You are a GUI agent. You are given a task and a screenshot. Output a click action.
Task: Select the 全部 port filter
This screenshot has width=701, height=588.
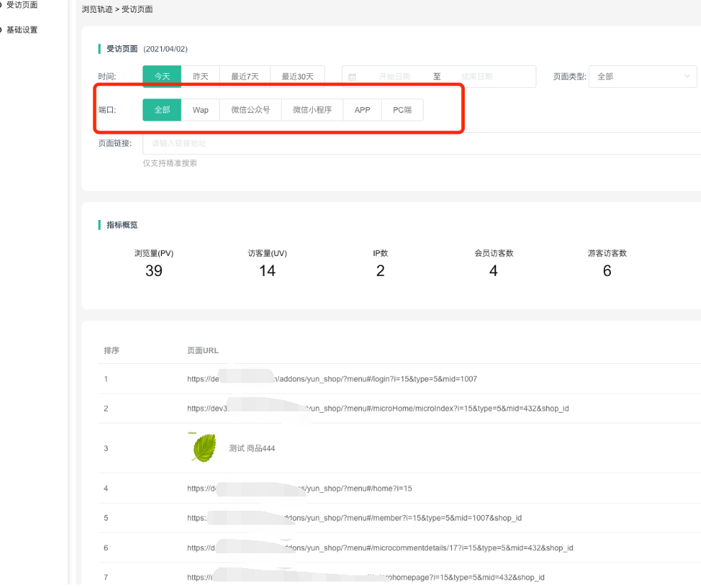pos(162,110)
